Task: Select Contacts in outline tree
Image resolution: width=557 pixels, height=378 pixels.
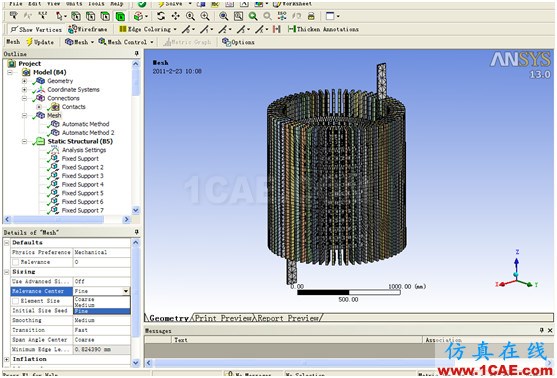Action: coord(74,107)
